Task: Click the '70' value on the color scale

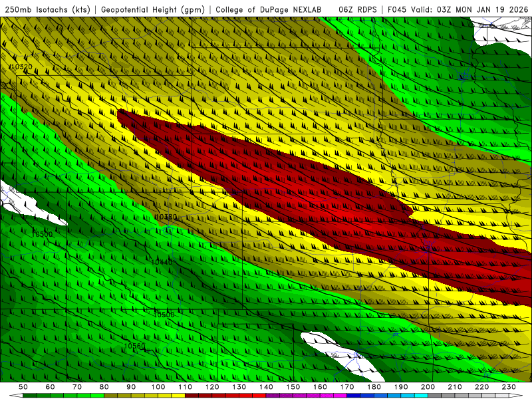Action: [77, 387]
